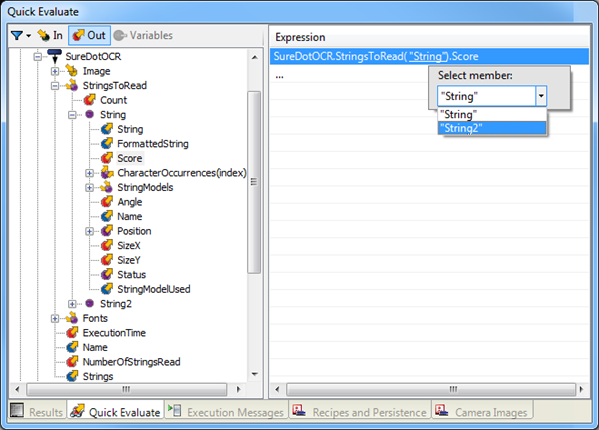Viewport: 599px width, 430px height.
Task: Choose "String2" from the member list
Action: click(x=492, y=128)
